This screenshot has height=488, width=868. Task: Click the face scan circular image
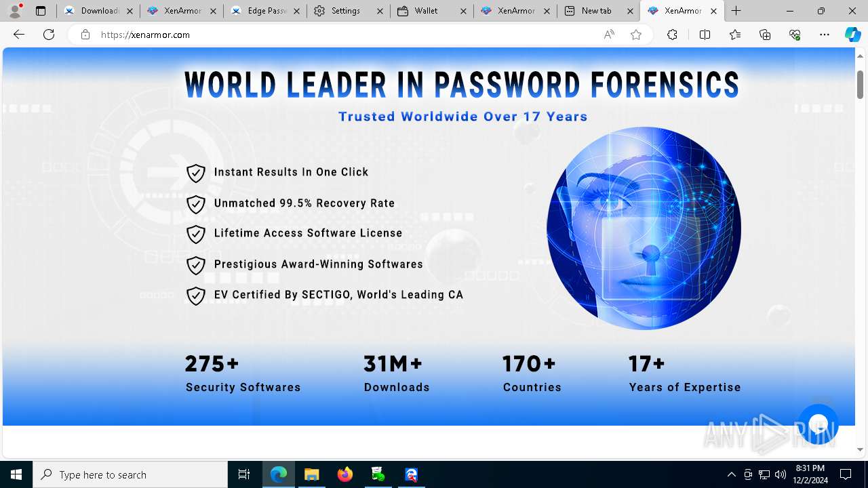tap(644, 228)
